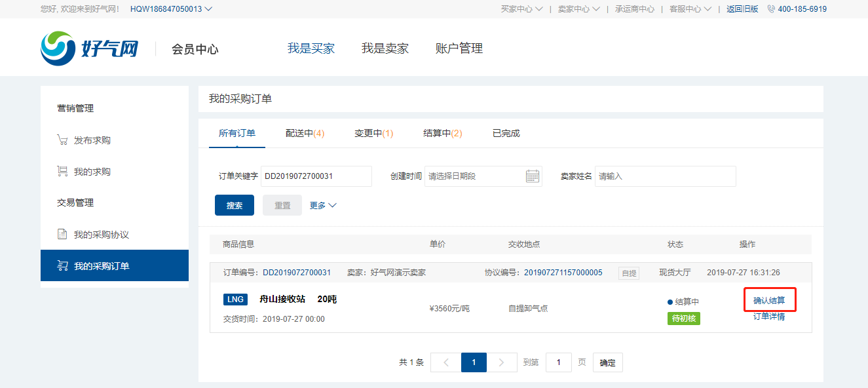Screen dimensions: 868x388
Task: Click the 我的采购协议 document icon
Action: pyautogui.click(x=62, y=235)
